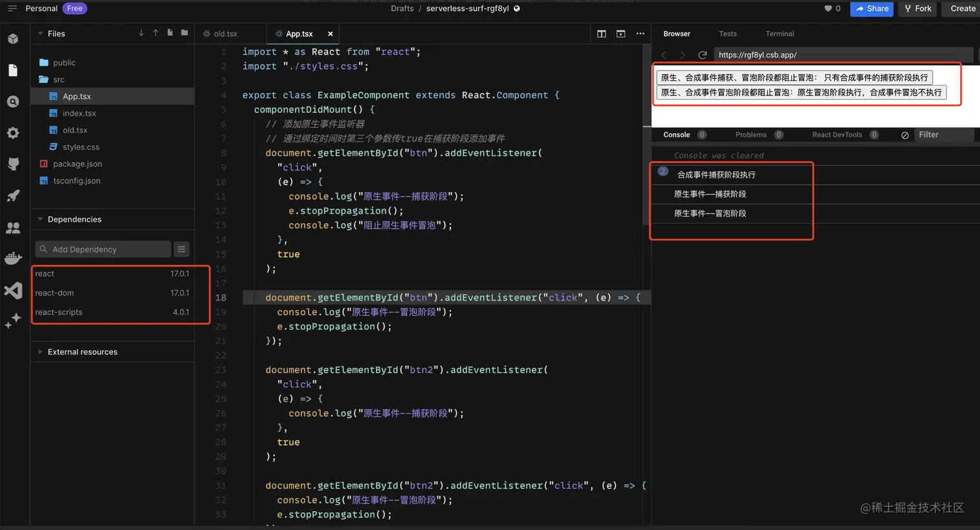
Task: Click the browser forward arrow
Action: pyautogui.click(x=682, y=55)
